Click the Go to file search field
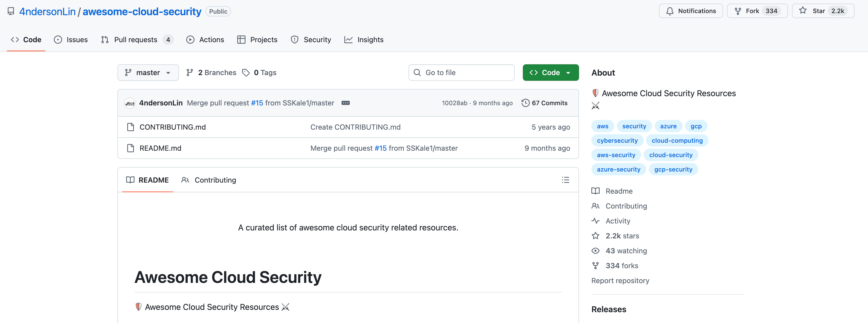868x323 pixels. (461, 73)
